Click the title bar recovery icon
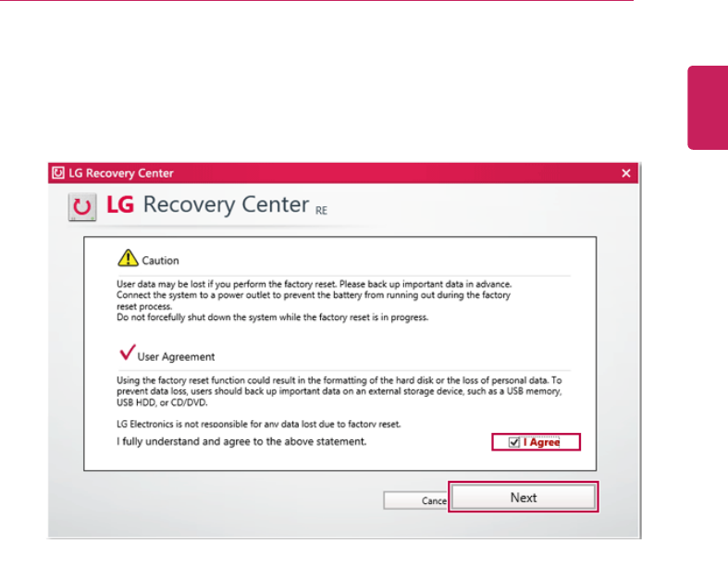This screenshot has width=728, height=567. pos(58,173)
